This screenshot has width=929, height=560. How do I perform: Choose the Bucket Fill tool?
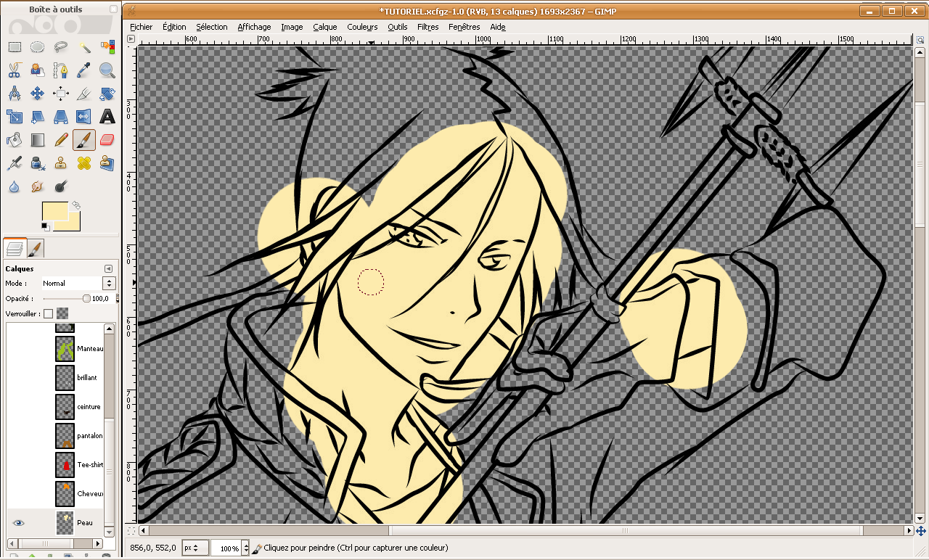[x=14, y=139]
